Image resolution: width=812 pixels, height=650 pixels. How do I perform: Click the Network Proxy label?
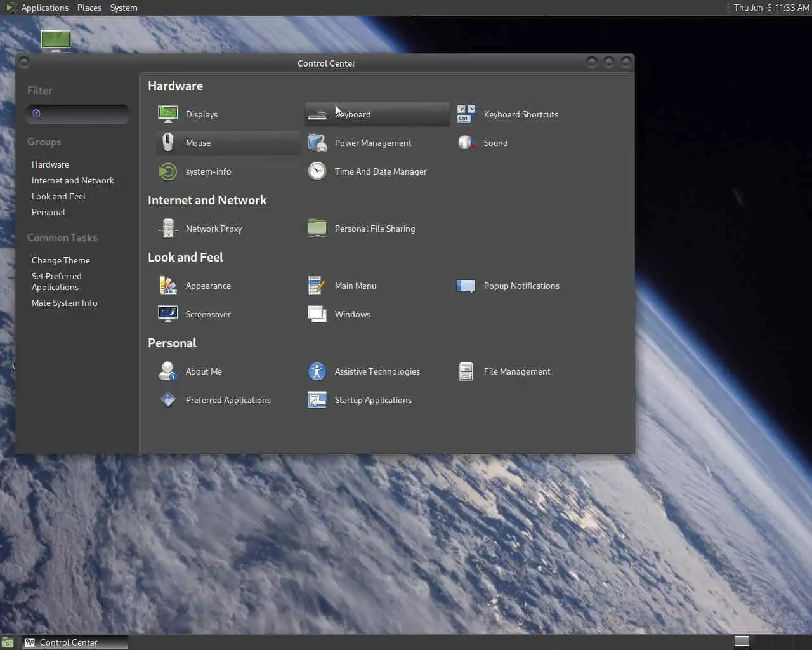pos(214,229)
